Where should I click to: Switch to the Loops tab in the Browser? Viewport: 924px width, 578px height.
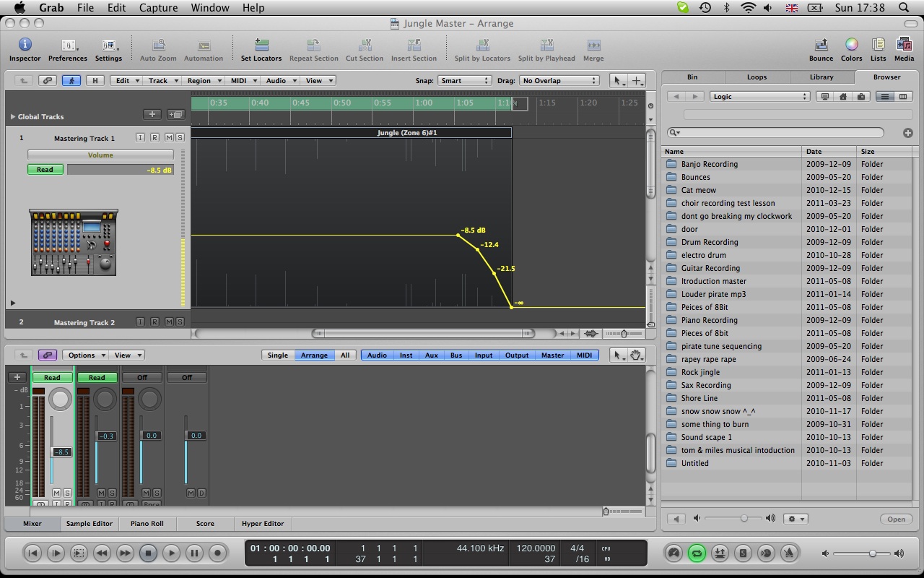coord(757,77)
